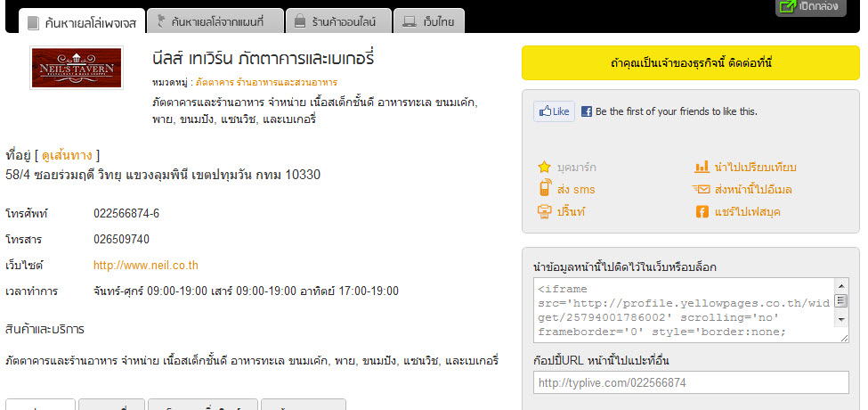This screenshot has height=410, width=868.
Task: Click the mobile phone sms icon
Action: pos(545,188)
